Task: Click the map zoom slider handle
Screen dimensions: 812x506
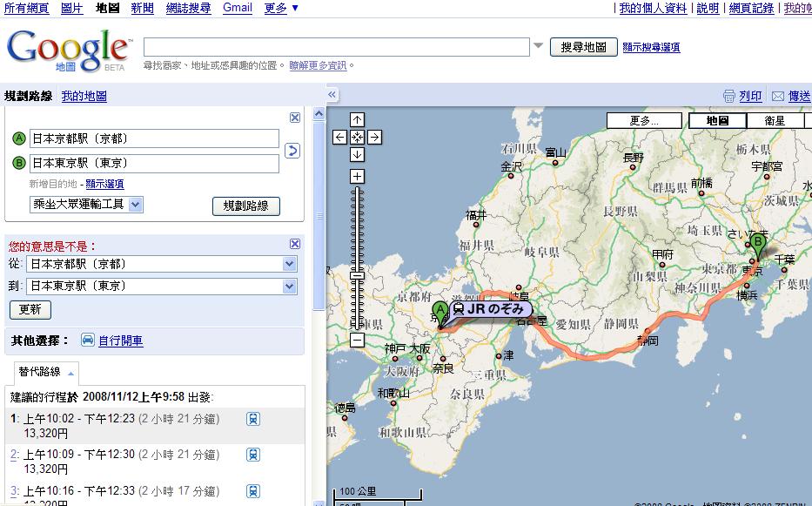Action: point(358,275)
